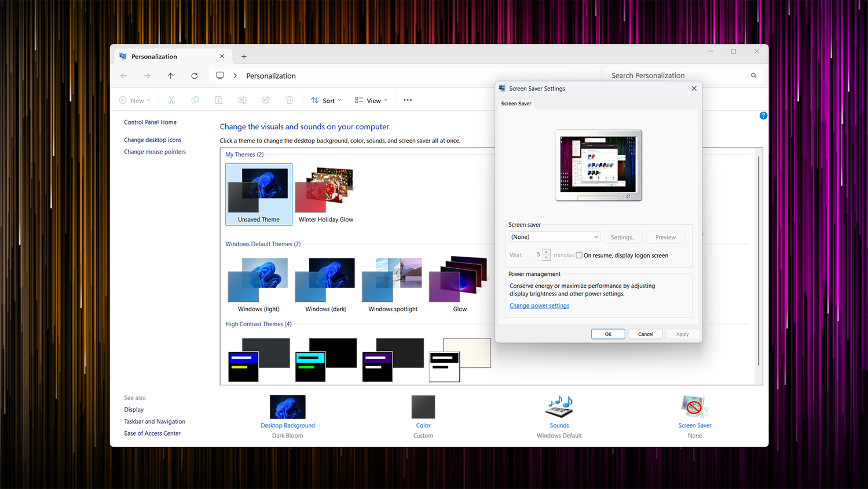Click the Cut scissors icon in toolbar

tap(171, 100)
